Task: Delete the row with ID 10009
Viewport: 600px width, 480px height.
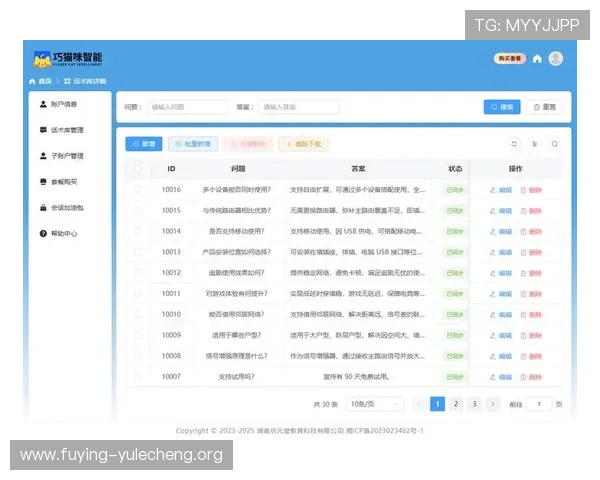Action: tap(531, 336)
